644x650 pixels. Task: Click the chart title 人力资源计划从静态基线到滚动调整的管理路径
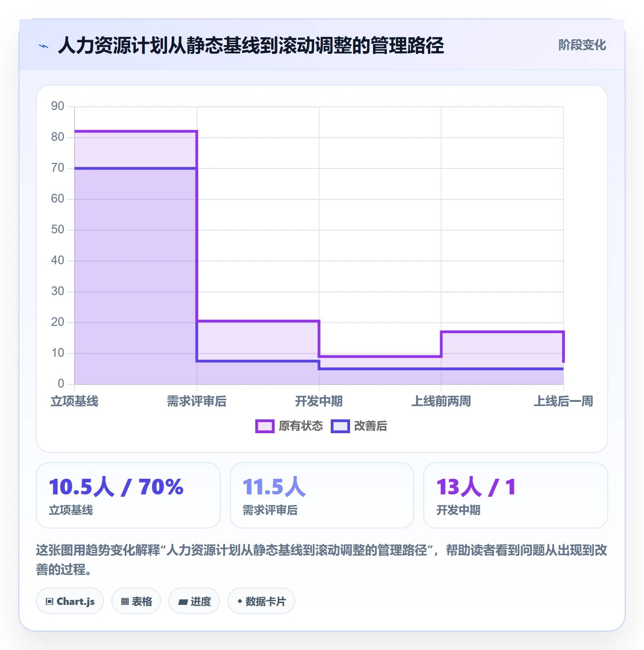click(251, 46)
